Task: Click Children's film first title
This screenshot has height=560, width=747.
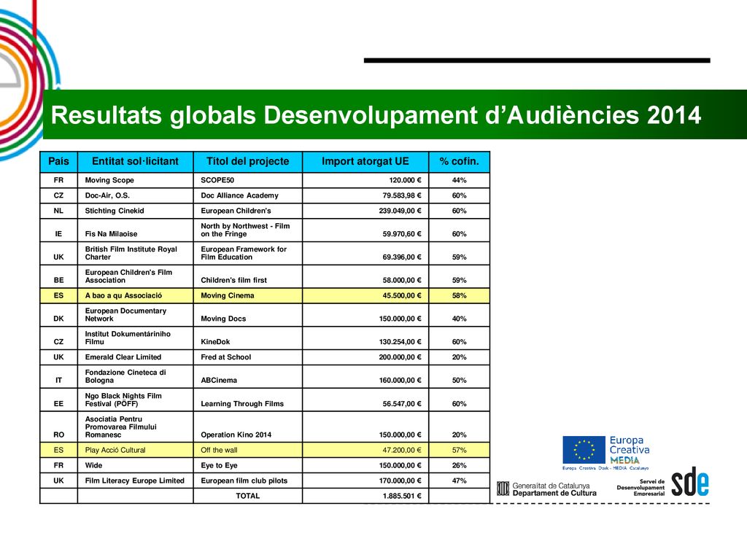Action: point(233,280)
